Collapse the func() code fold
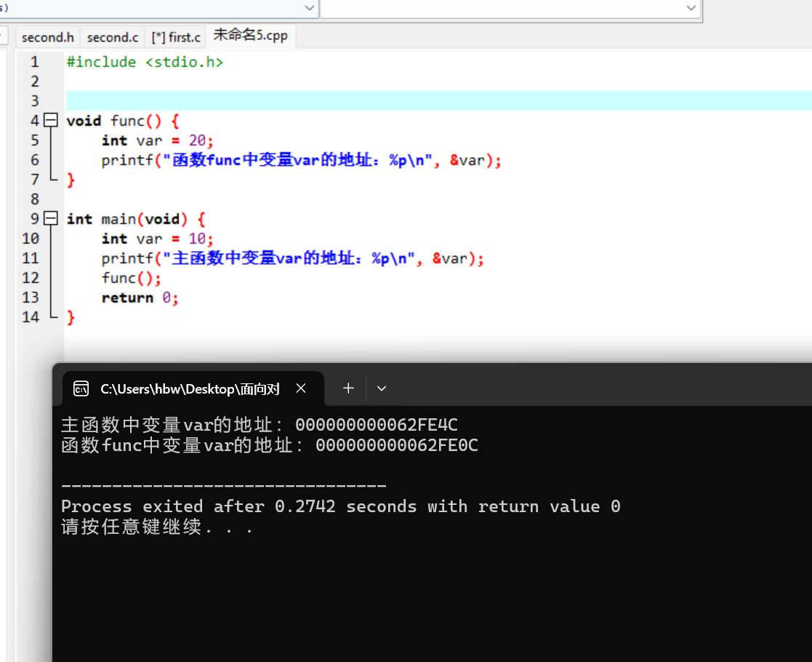The width and height of the screenshot is (812, 662). pyautogui.click(x=51, y=120)
